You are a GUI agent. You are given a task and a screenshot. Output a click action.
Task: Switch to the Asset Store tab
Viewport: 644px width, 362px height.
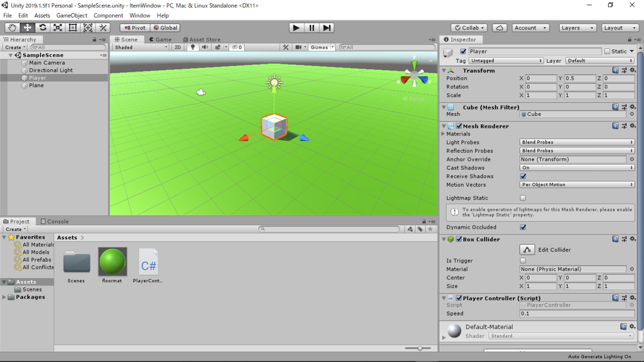(201, 39)
